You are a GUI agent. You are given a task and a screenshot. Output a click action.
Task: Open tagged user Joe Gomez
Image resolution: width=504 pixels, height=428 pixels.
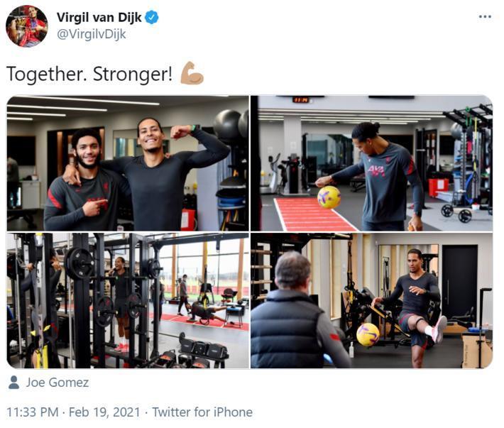pyautogui.click(x=57, y=383)
